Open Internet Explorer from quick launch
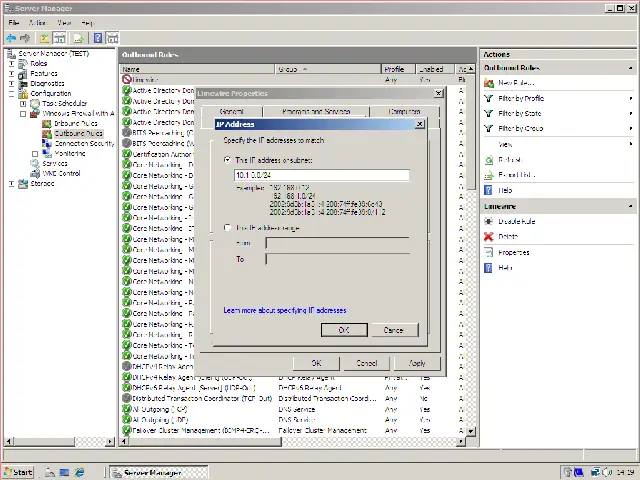 [79, 472]
